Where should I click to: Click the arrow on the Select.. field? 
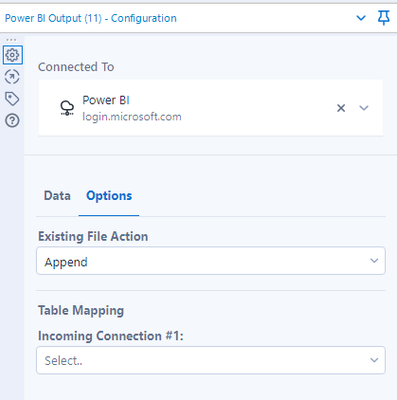pos(374,360)
